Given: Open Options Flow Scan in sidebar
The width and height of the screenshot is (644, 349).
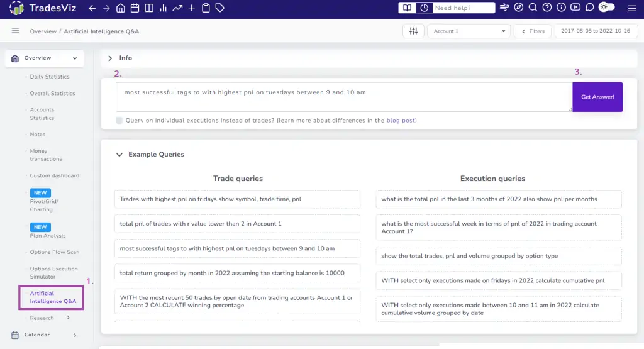Looking at the screenshot, I should (x=54, y=252).
